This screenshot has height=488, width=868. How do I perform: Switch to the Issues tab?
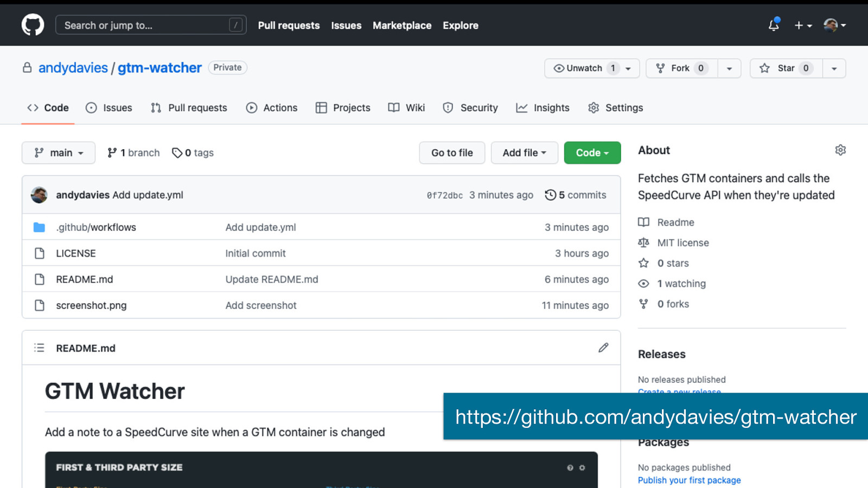[x=109, y=108]
